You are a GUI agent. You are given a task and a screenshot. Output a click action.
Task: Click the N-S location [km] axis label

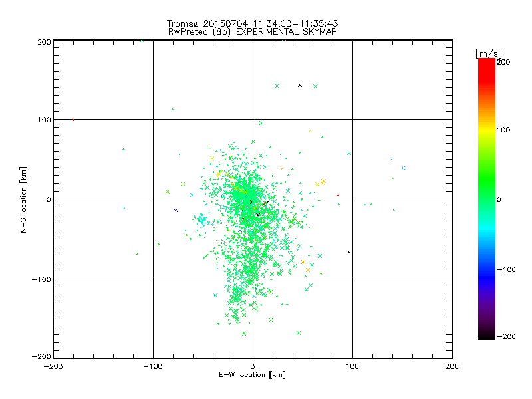coord(23,199)
